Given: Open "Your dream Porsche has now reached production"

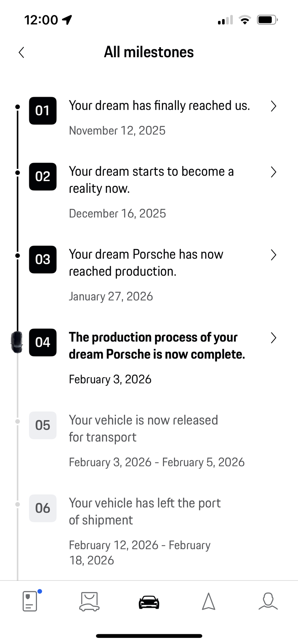Looking at the screenshot, I should click(x=146, y=263).
